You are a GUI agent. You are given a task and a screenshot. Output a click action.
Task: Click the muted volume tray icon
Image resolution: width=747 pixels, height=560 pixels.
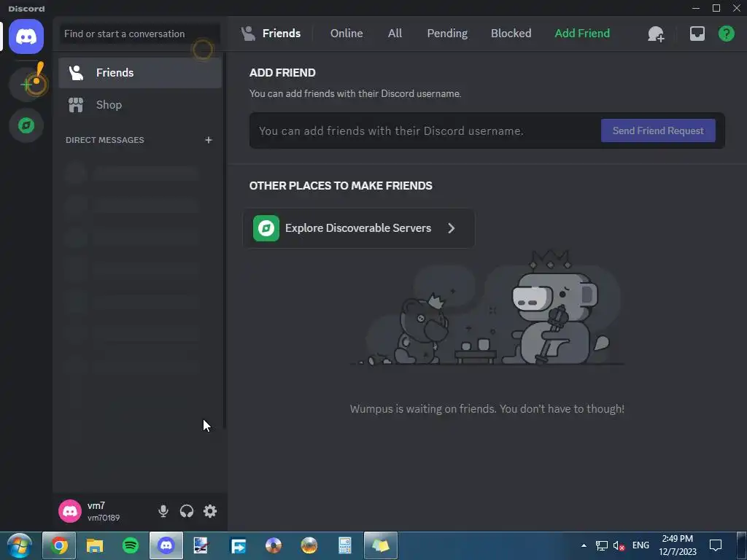pos(619,545)
